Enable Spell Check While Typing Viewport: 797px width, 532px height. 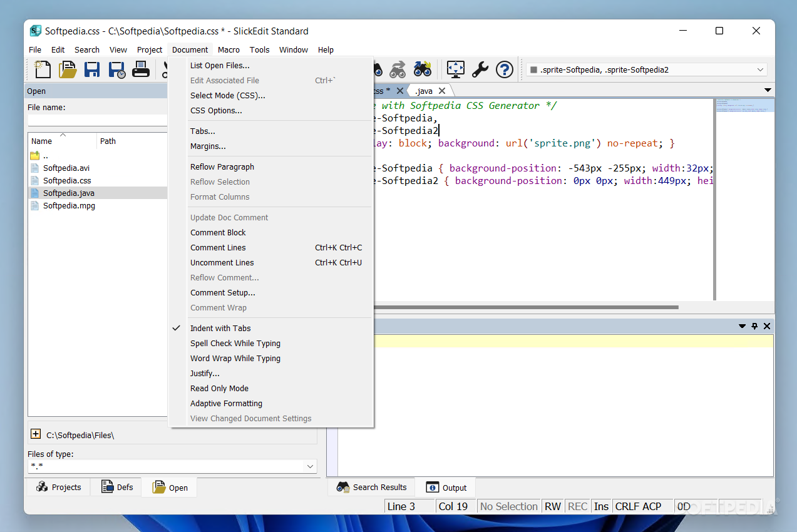coord(235,343)
